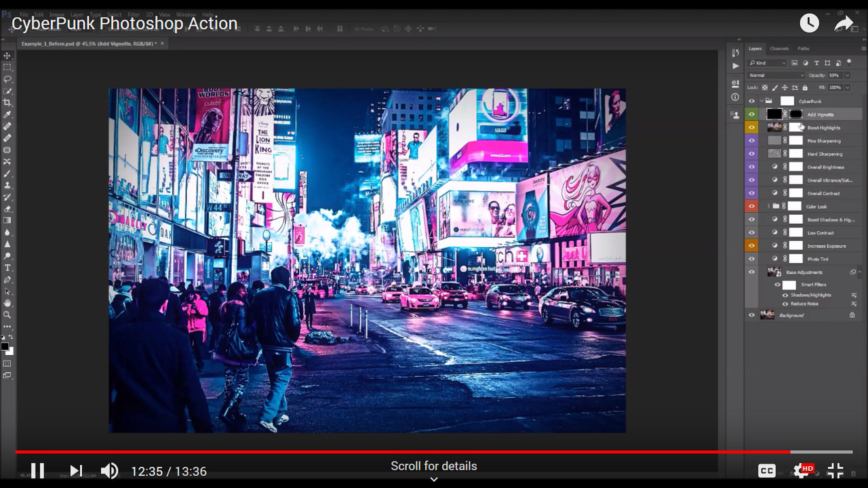Lock image pixels brush icon
Screen dimensions: 868x488
(774, 87)
